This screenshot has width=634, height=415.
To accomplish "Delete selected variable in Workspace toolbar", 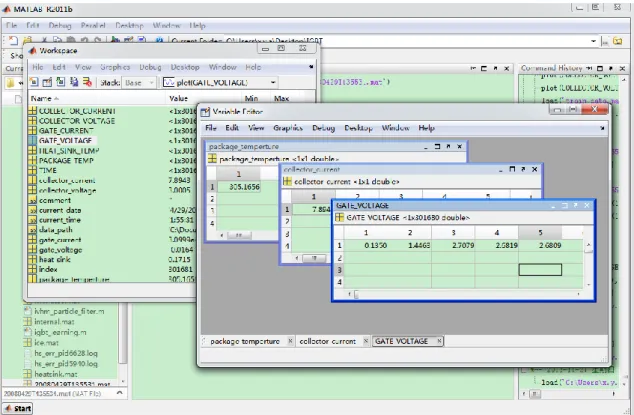I will [x=87, y=82].
